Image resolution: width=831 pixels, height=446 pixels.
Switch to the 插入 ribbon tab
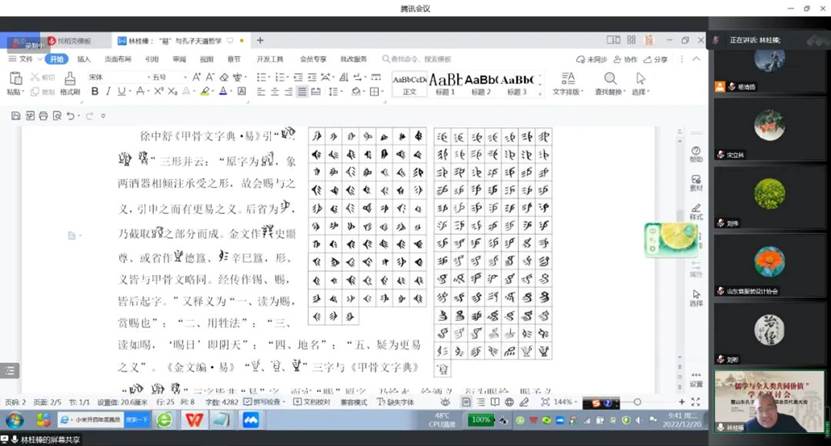(x=84, y=59)
